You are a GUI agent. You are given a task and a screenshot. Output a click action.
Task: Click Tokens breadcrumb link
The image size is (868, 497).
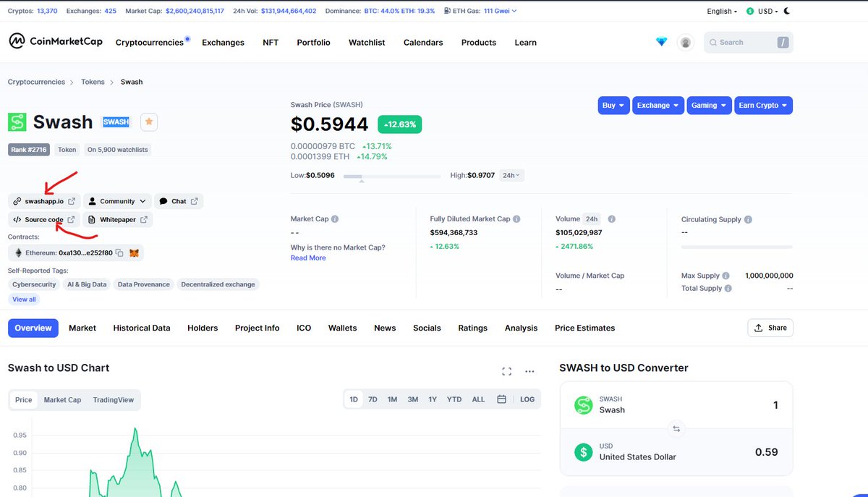pos(93,82)
